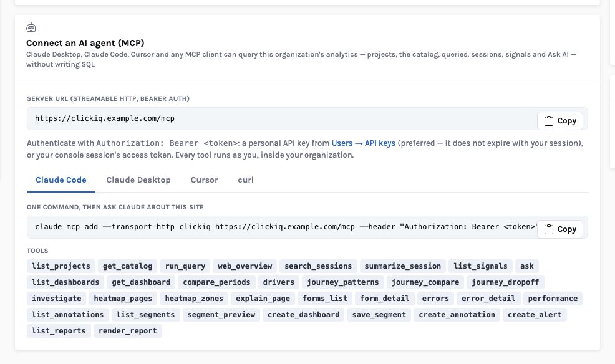Viewport: 615px width, 364px height.
Task: Click the TOOLS section label
Action: coord(37,251)
